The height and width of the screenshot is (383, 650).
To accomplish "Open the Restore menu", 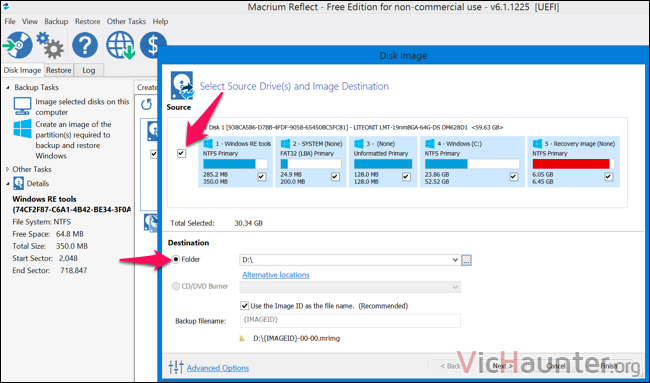I will click(87, 22).
